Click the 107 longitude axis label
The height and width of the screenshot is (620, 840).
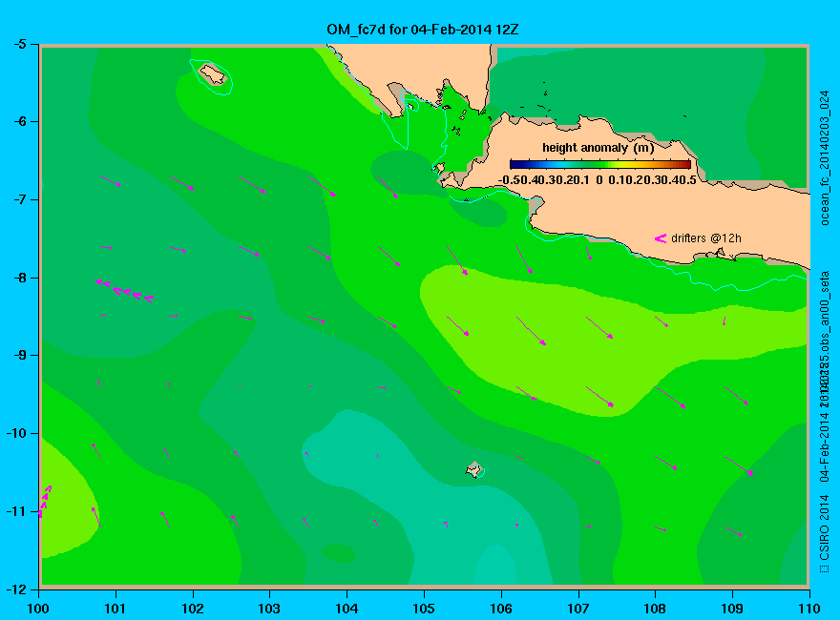coord(578,609)
